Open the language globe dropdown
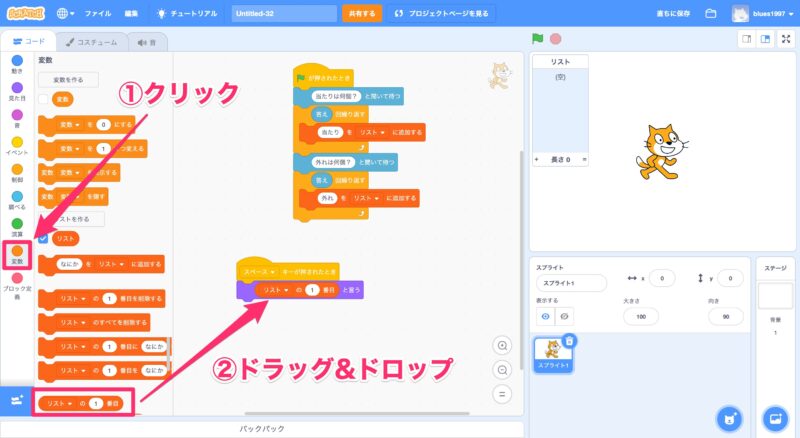 point(66,14)
